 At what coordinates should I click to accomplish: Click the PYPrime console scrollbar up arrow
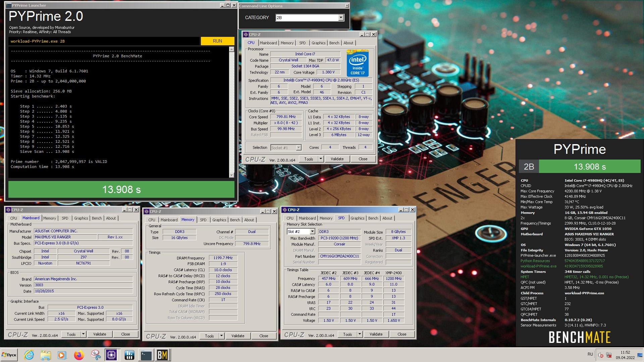click(231, 49)
